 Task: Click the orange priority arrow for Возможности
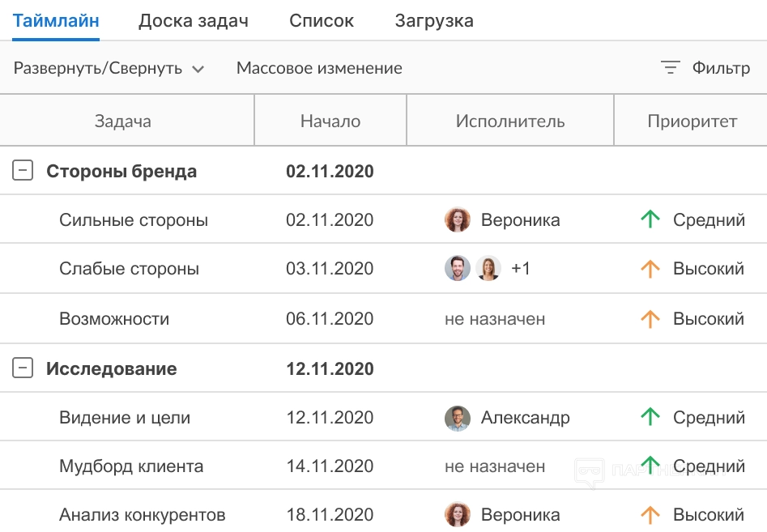pyautogui.click(x=650, y=319)
